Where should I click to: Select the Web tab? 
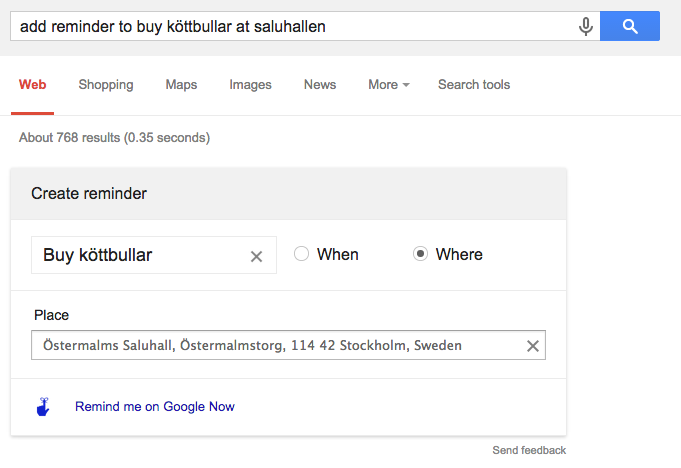tap(33, 85)
